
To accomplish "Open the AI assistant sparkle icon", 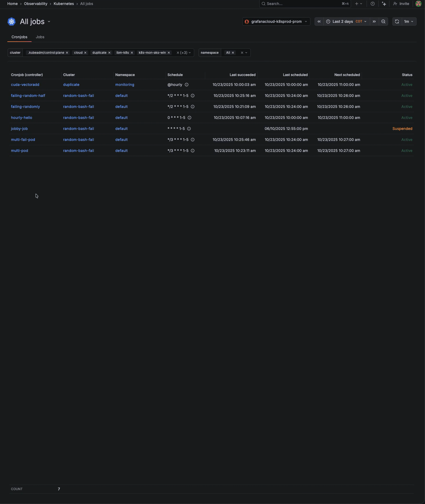I will (384, 4).
